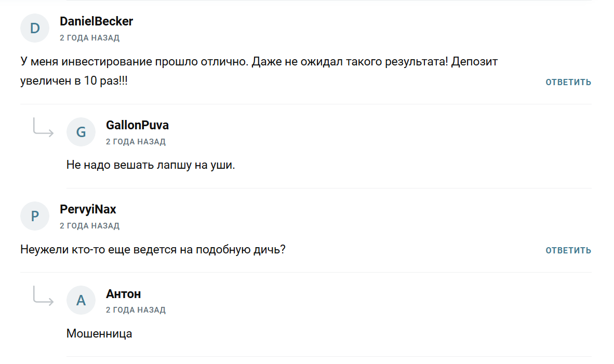
Task: Click the timestamp under GallonPuva
Action: click(136, 142)
